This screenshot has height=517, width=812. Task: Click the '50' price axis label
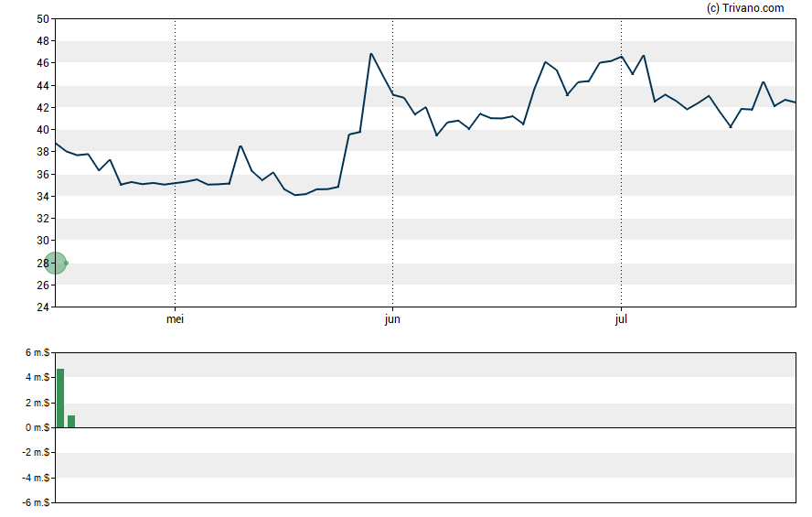(x=42, y=19)
